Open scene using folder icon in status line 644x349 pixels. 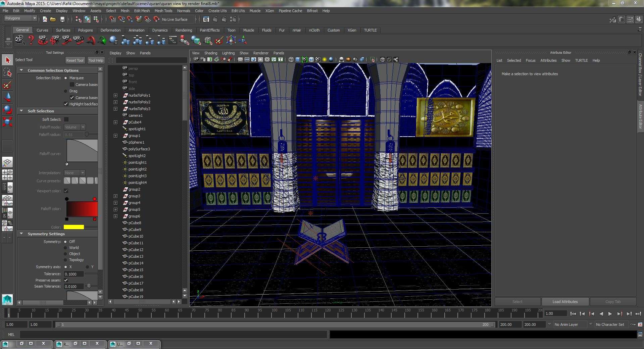point(53,19)
